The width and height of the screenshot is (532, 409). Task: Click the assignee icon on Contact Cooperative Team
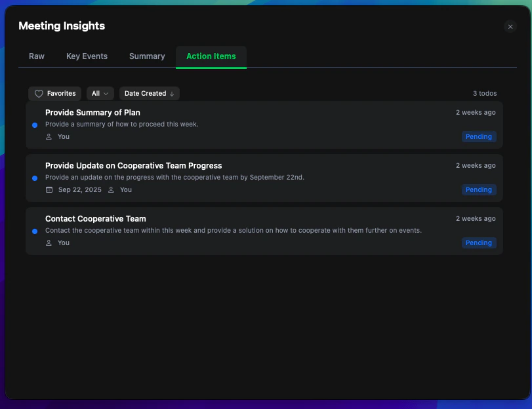(48, 243)
